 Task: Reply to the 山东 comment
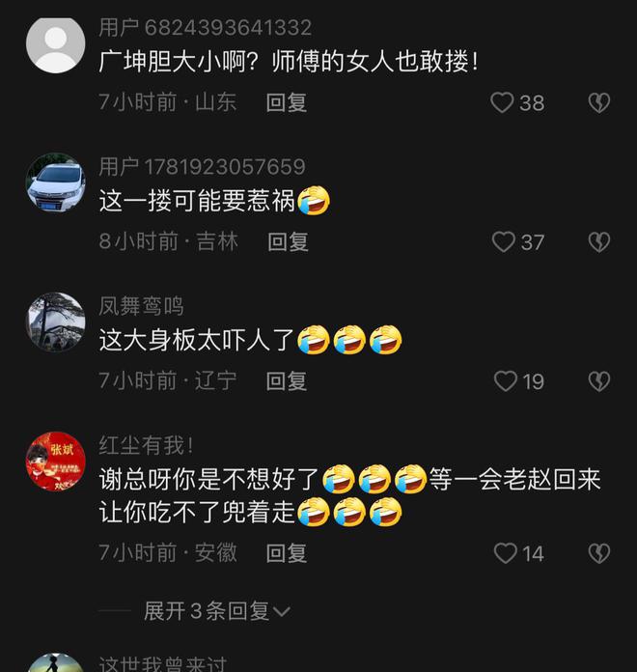286,103
